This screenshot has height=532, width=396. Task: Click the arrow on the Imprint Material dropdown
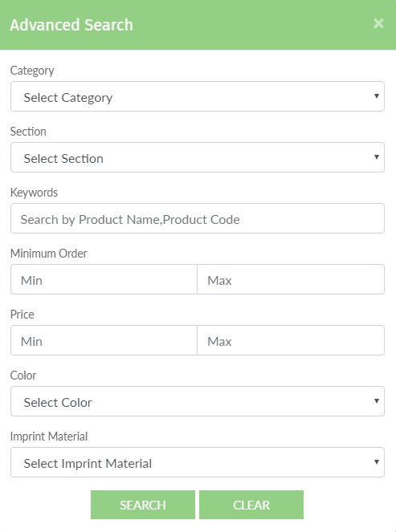pyautogui.click(x=376, y=462)
